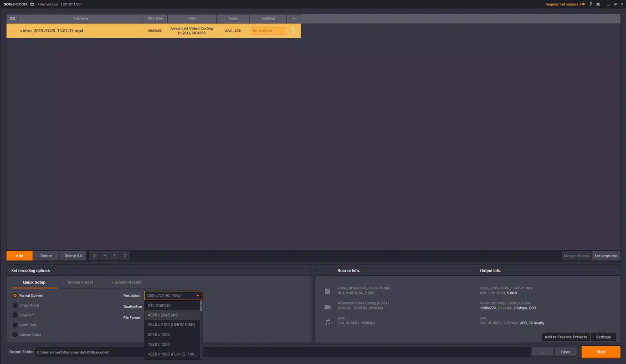Choose 1920 x 1200 resolution

172,344
